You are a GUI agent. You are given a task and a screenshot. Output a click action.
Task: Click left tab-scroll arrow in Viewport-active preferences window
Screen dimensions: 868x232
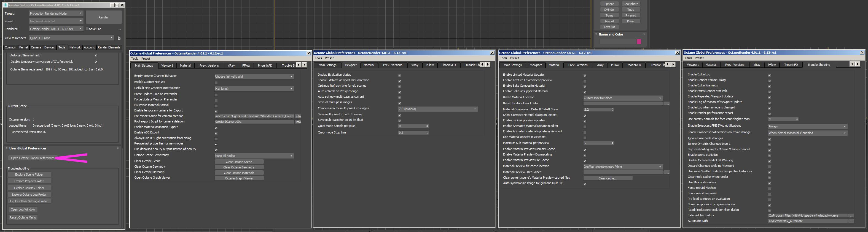[482, 64]
